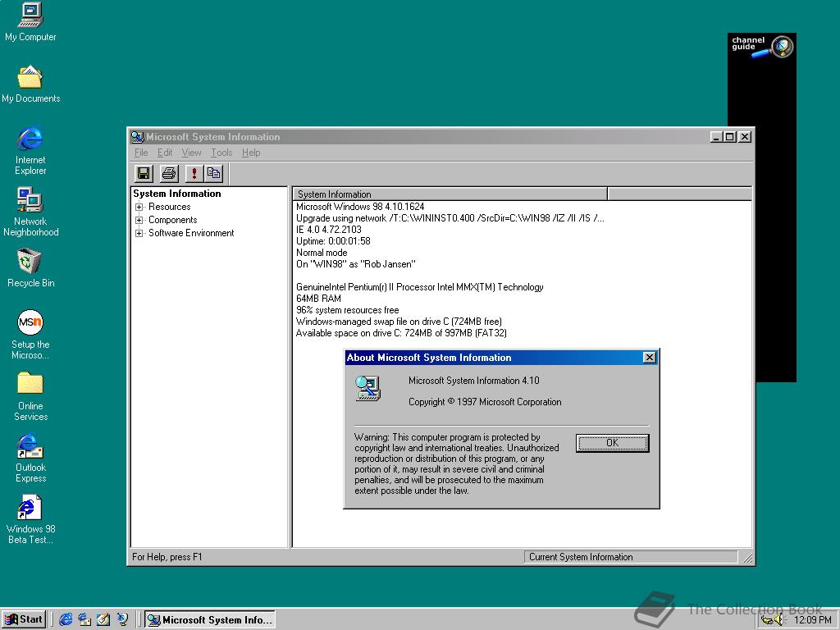840x630 pixels.
Task: Click the Start button
Action: tap(24, 619)
